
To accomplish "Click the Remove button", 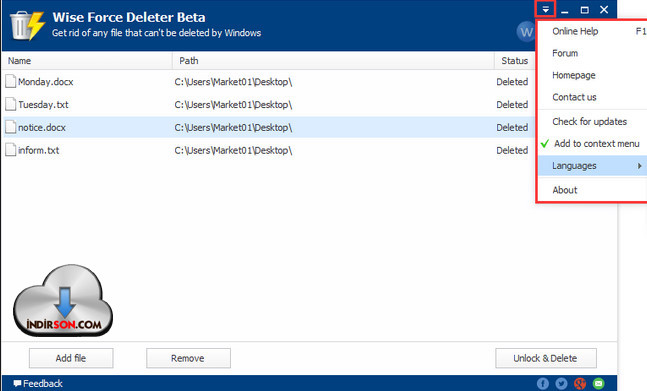I will [x=188, y=358].
